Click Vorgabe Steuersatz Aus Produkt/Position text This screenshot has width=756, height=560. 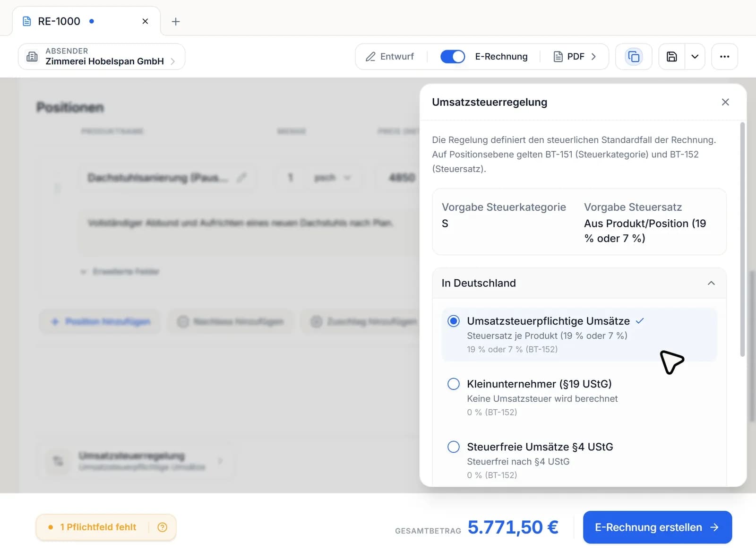tap(645, 231)
